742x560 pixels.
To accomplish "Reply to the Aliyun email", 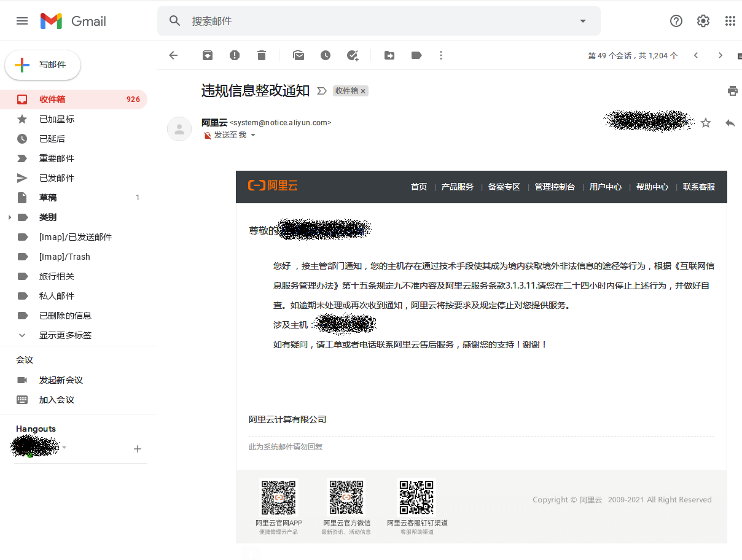I will (730, 123).
